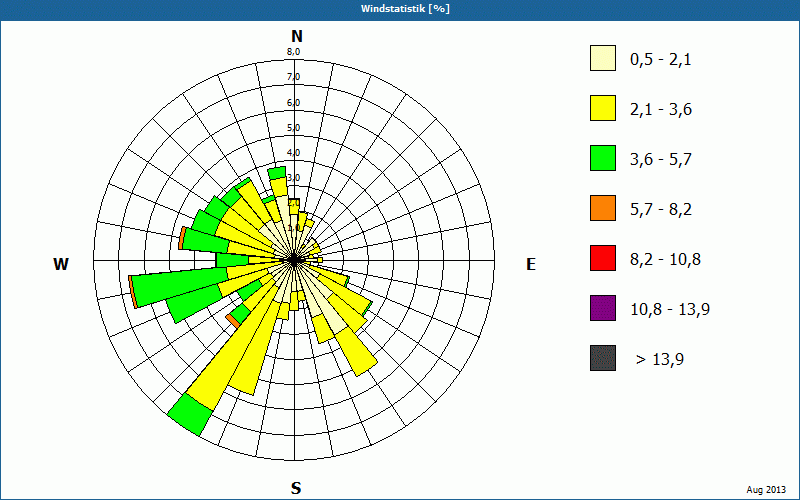This screenshot has height=500, width=800.
Task: Click the orange 5,7 - 8,2 legend swatch
Action: tap(603, 208)
